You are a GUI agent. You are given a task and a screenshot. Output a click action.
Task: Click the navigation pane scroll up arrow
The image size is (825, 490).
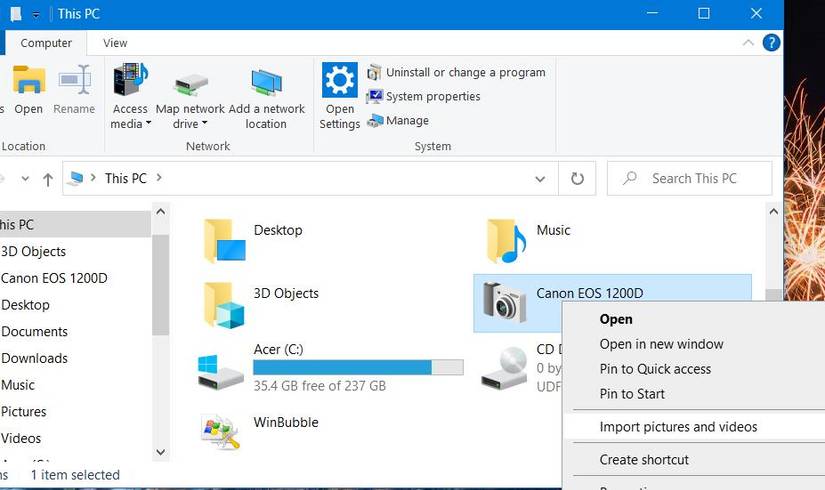161,212
